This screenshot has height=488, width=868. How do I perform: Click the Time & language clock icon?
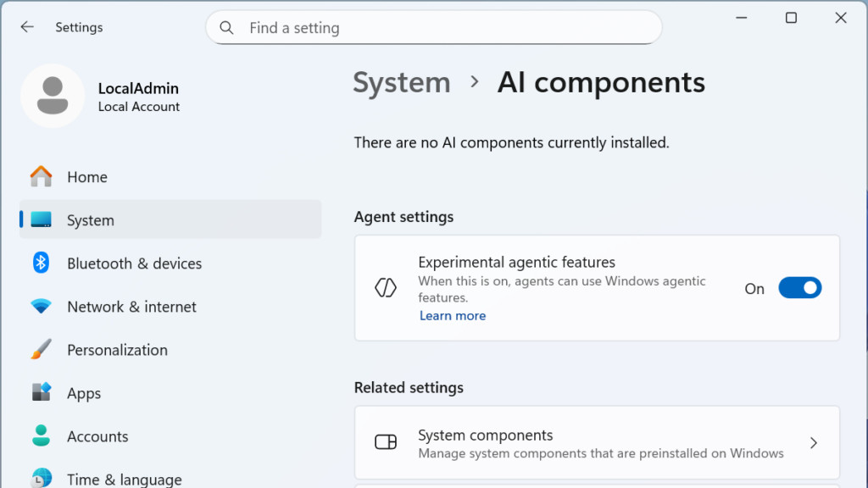click(x=40, y=477)
